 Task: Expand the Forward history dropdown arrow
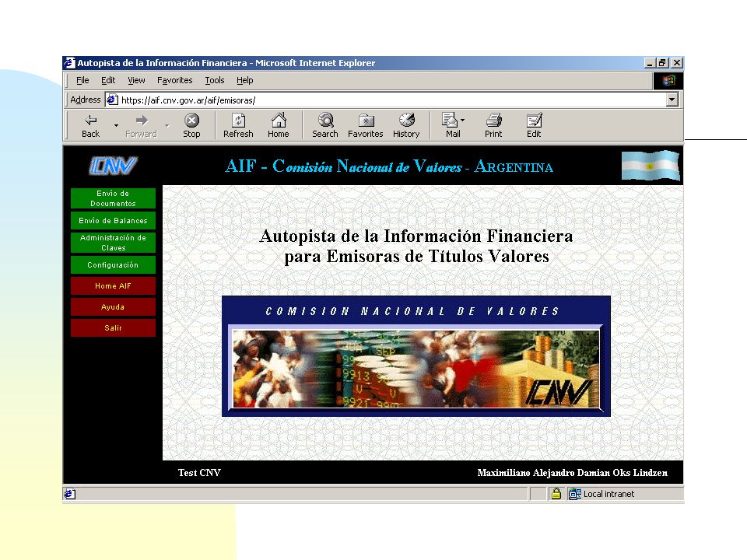[167, 126]
